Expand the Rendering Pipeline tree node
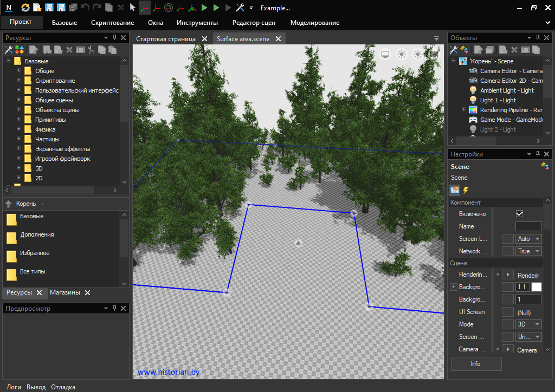The width and height of the screenshot is (555, 392). [463, 110]
